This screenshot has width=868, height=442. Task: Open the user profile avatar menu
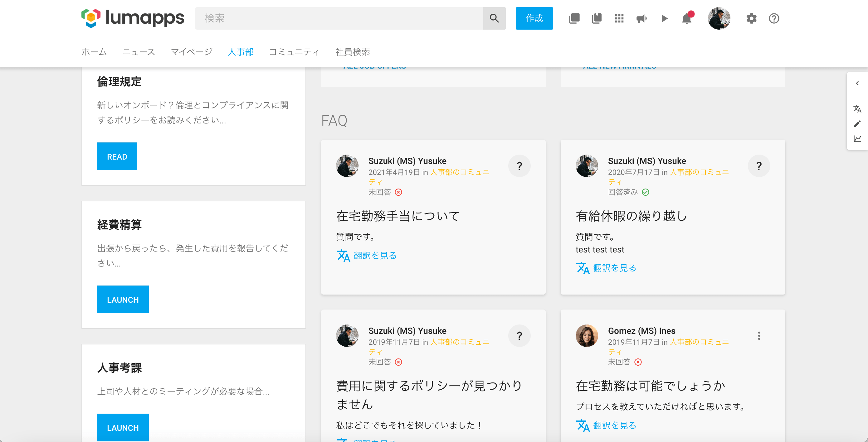[719, 18]
